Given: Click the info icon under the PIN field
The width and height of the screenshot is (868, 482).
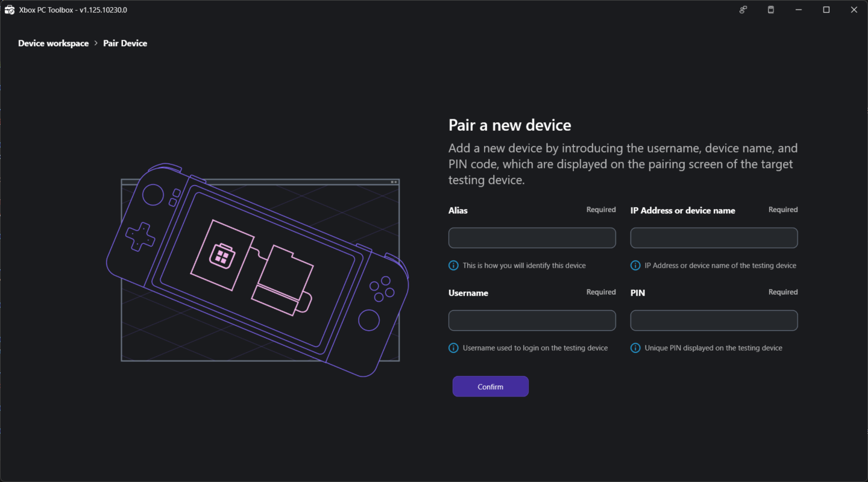Looking at the screenshot, I should pos(635,348).
